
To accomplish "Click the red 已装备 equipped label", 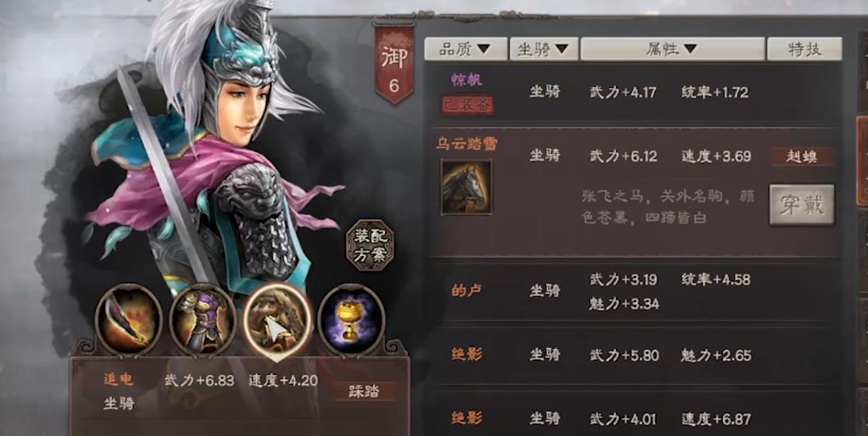I will tap(467, 105).
